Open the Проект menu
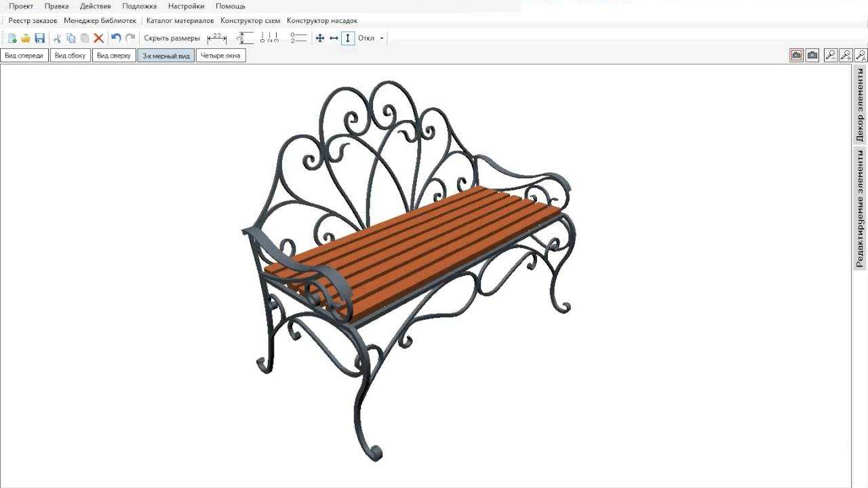Viewport: 868px width, 488px height. tap(21, 6)
